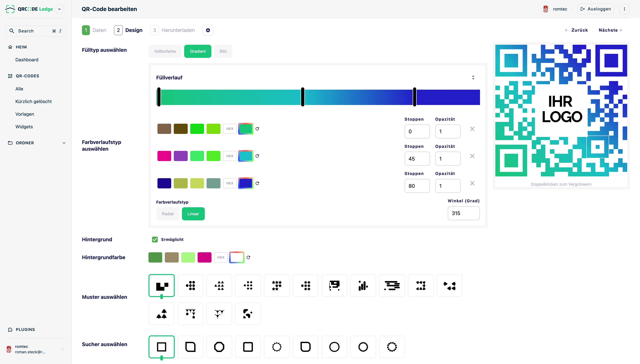The width and height of the screenshot is (640, 364).
Task: Open the workspace dropdown beside the logo
Action: [59, 9]
